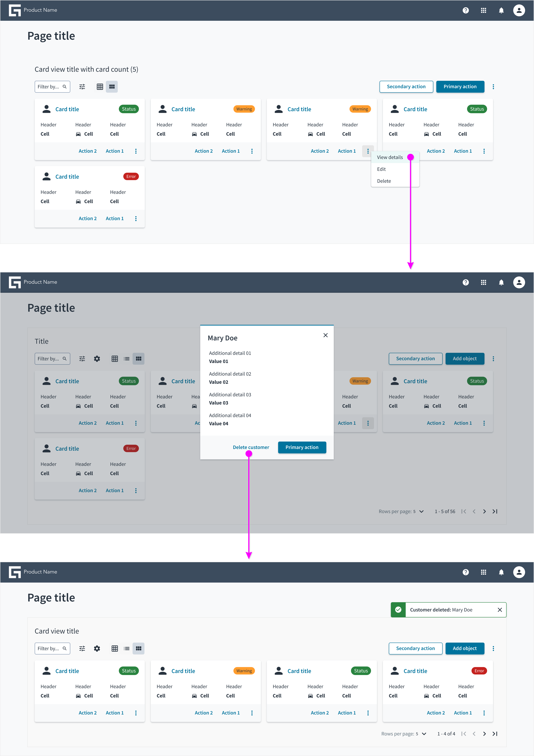Open the notifications bell in the header above the Mary Doe dialog
The height and width of the screenshot is (756, 534).
(x=501, y=282)
